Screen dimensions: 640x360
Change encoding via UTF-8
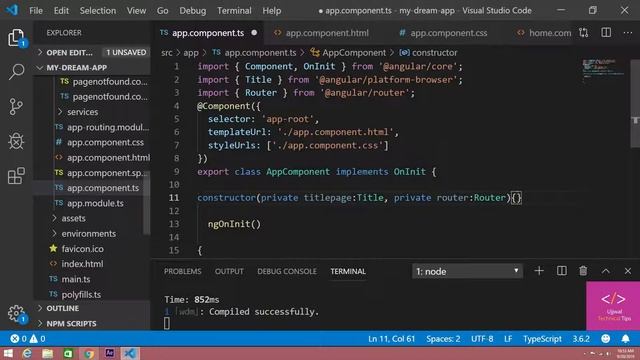tap(482, 338)
